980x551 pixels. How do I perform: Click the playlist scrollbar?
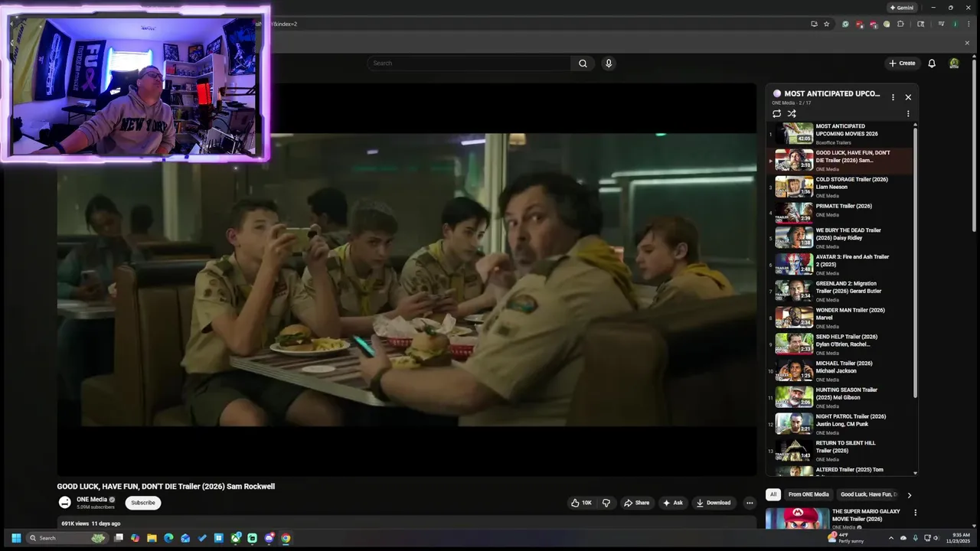pyautogui.click(x=915, y=262)
